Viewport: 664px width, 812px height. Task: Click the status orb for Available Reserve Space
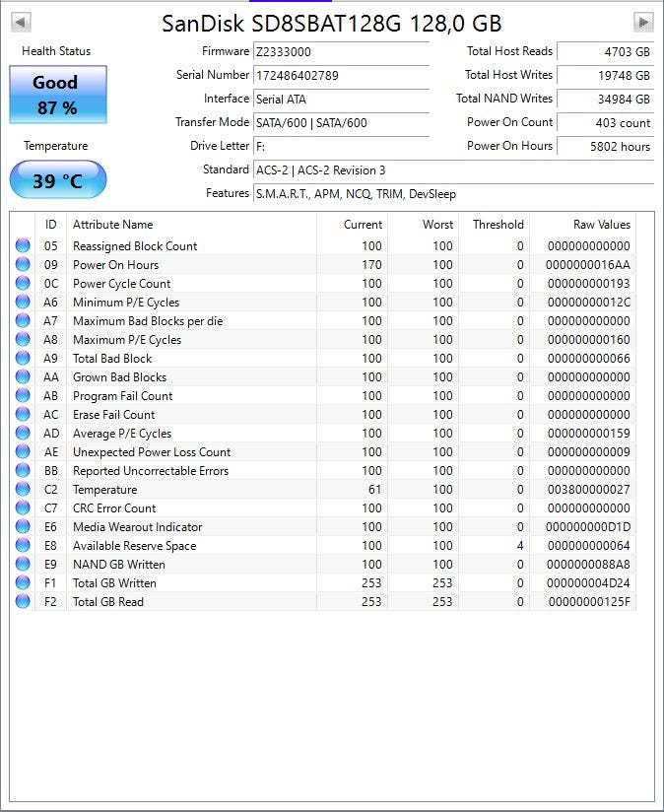(23, 545)
